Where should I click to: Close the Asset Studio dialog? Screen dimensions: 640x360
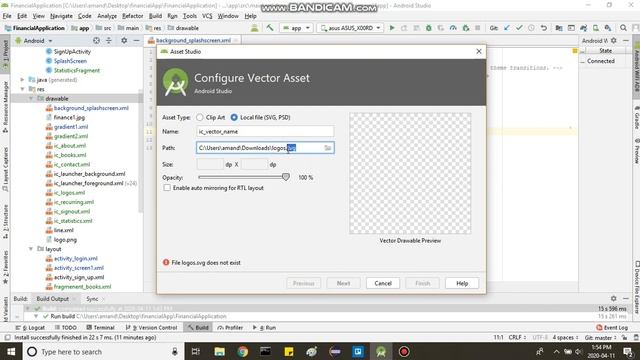[x=479, y=51]
